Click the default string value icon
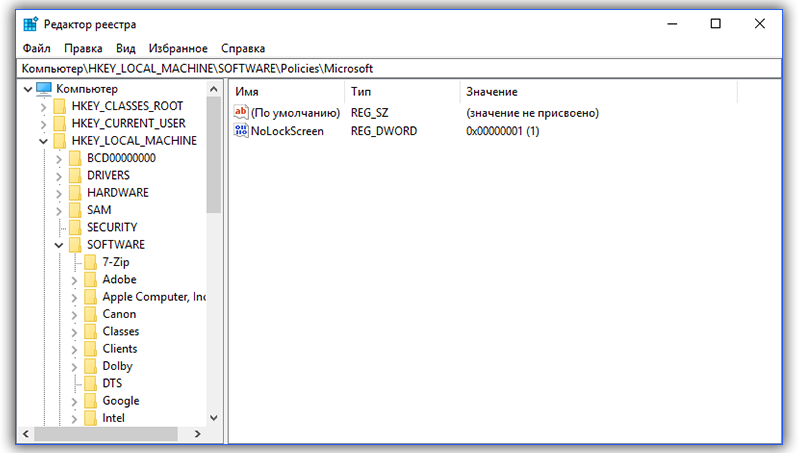The height and width of the screenshot is (453, 798). [240, 113]
